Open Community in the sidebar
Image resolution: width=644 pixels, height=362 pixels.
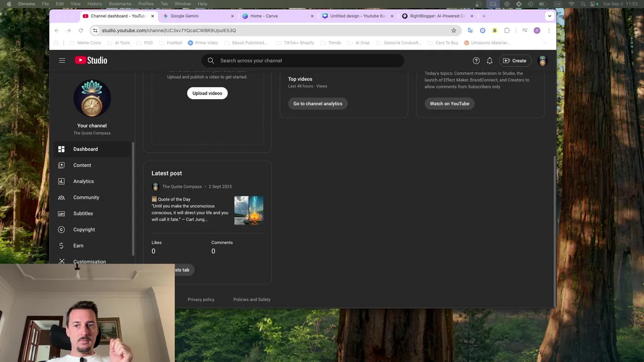coord(93,198)
